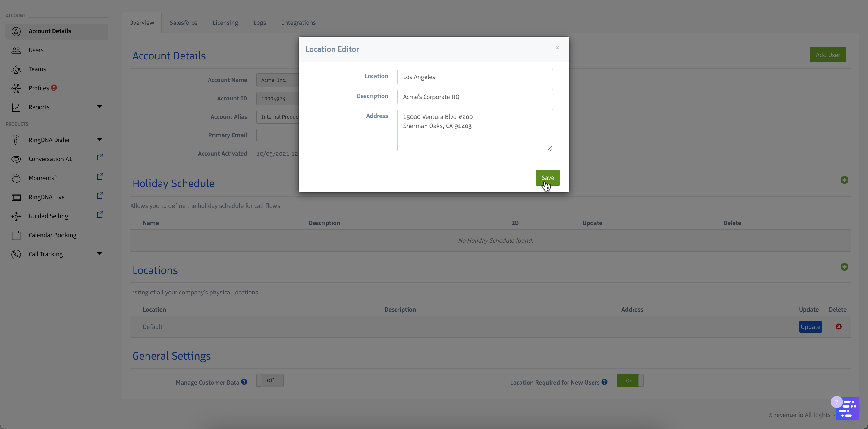Open the chat widget icon
The image size is (868, 429).
[847, 408]
